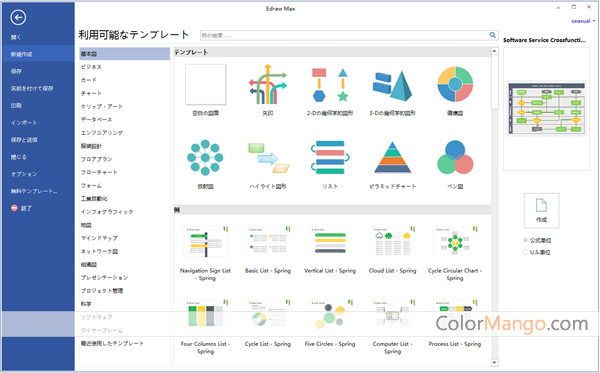Open Cycle Circular Chart - Spring example

coord(455,241)
